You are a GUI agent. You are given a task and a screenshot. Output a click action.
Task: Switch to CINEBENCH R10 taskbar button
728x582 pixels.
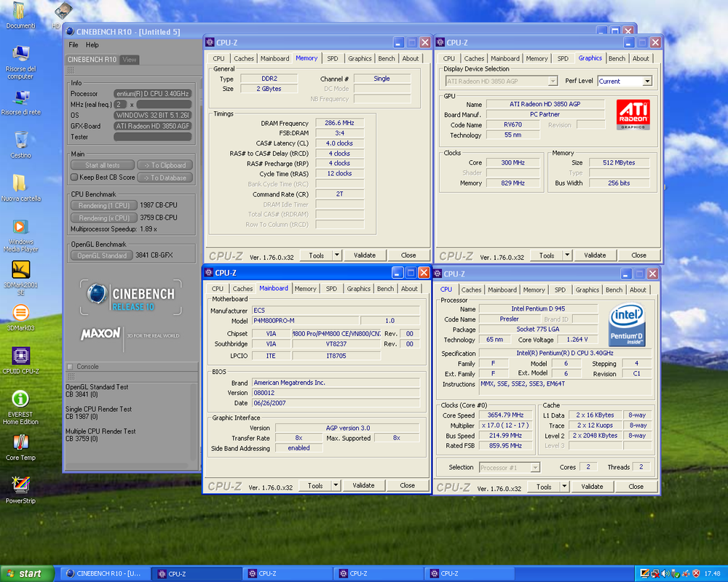[104, 574]
